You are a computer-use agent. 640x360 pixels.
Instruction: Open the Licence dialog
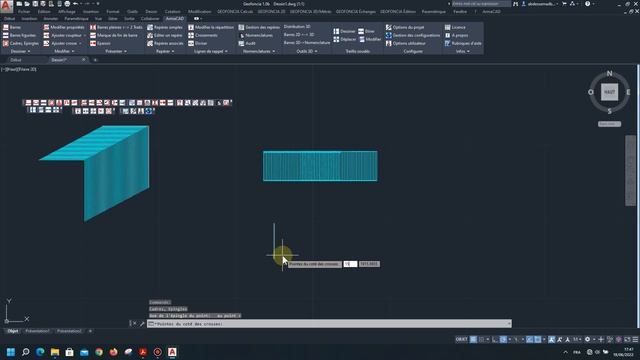455,27
